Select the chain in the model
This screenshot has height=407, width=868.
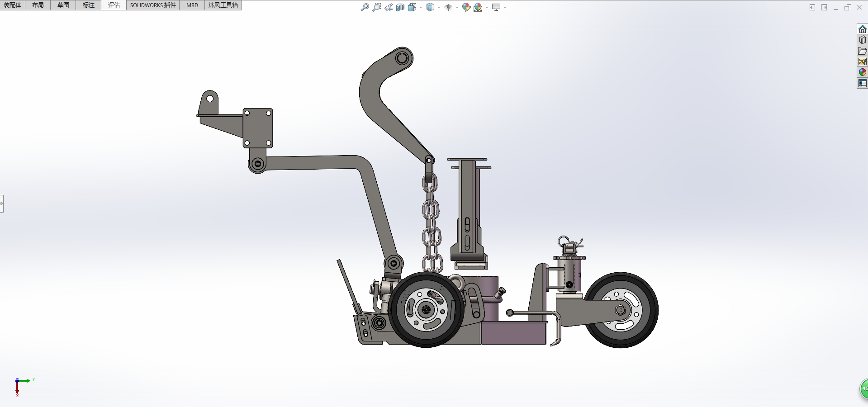coord(431,222)
